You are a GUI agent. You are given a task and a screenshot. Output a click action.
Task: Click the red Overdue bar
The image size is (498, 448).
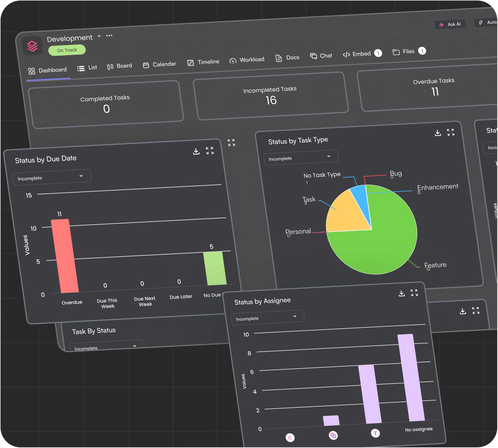pyautogui.click(x=65, y=256)
